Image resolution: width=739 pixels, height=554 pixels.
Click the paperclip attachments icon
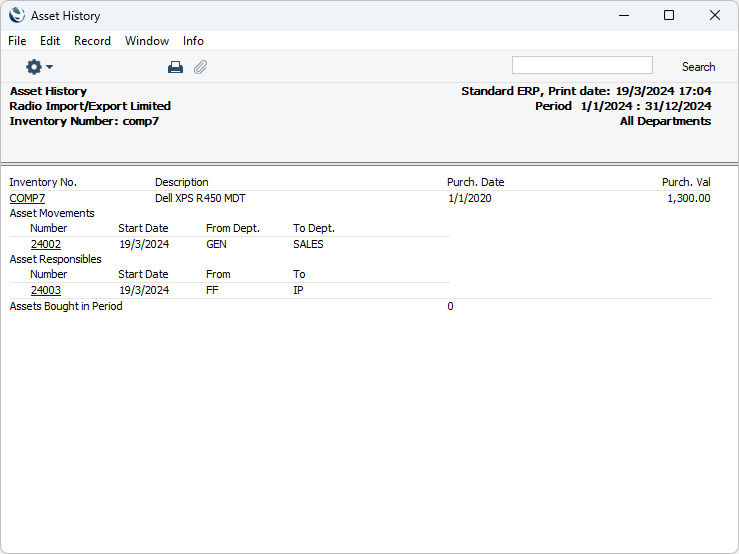(200, 67)
